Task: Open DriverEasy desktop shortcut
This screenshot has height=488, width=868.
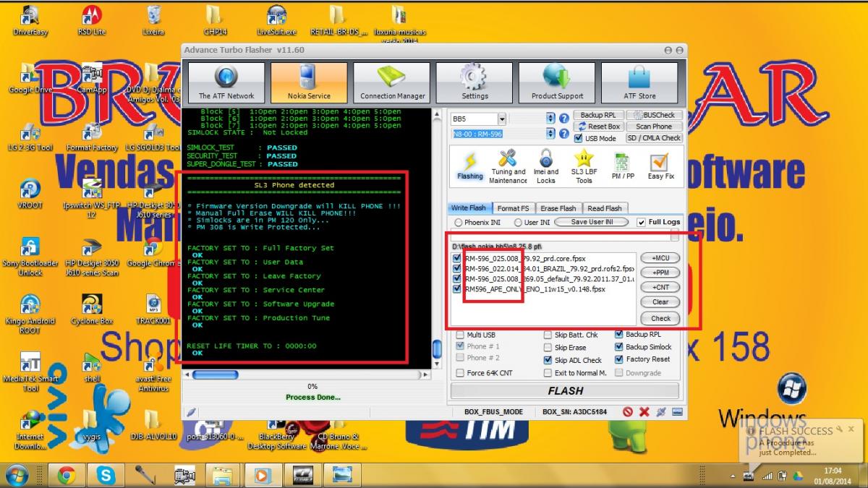Action: [30, 20]
